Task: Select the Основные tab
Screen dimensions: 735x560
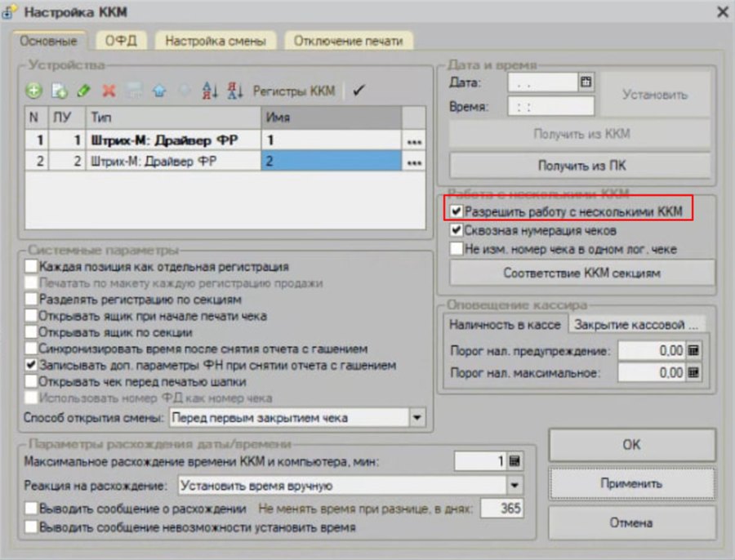Action: [49, 41]
